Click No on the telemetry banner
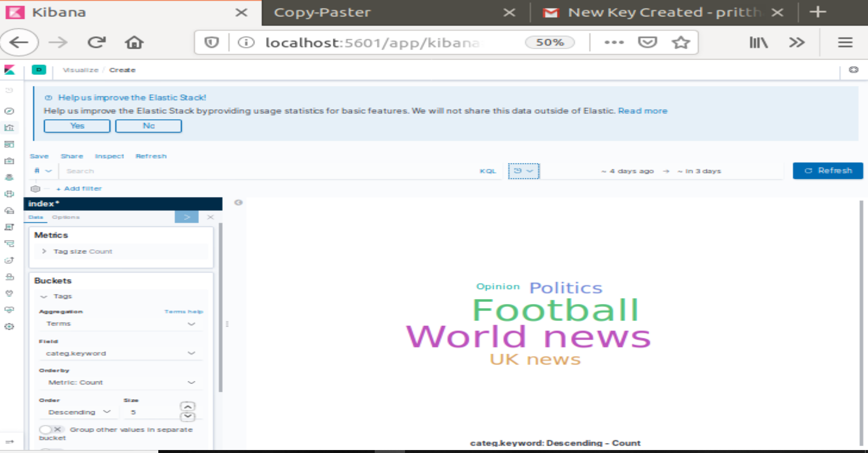868x453 pixels. click(x=148, y=126)
